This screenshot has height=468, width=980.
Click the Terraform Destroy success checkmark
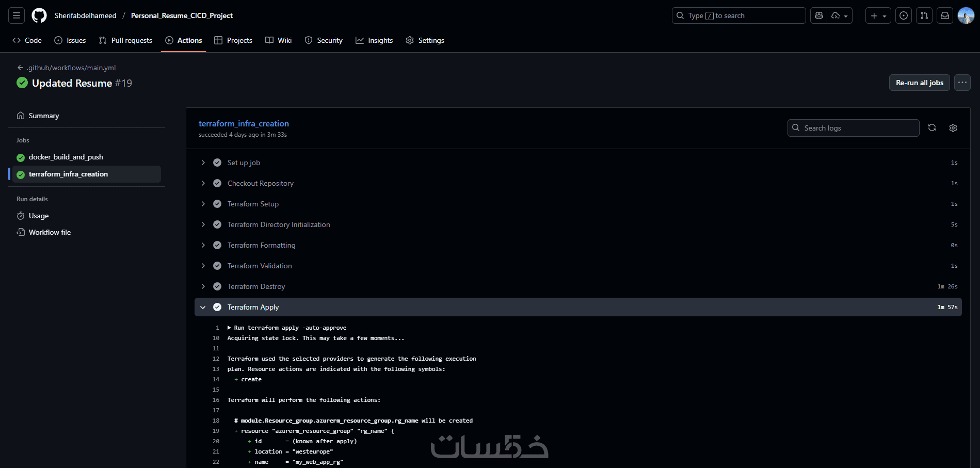217,286
